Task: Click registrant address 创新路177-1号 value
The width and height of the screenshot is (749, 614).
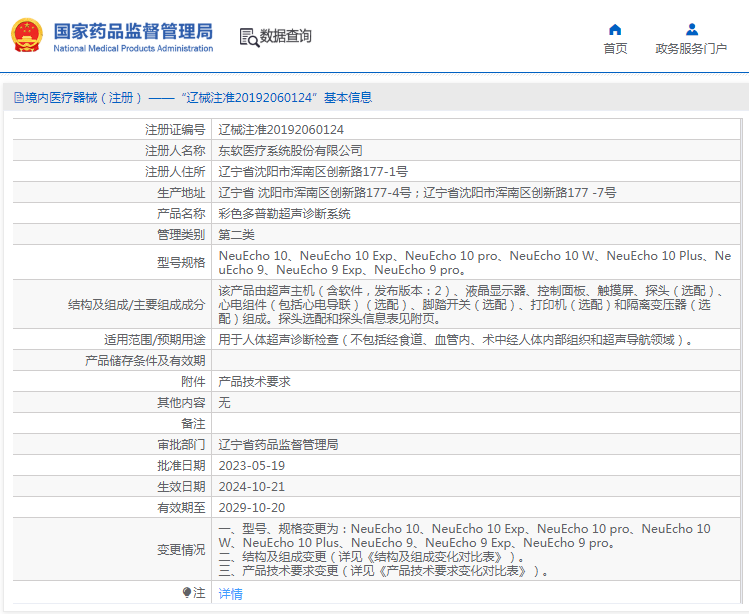Action: point(313,172)
